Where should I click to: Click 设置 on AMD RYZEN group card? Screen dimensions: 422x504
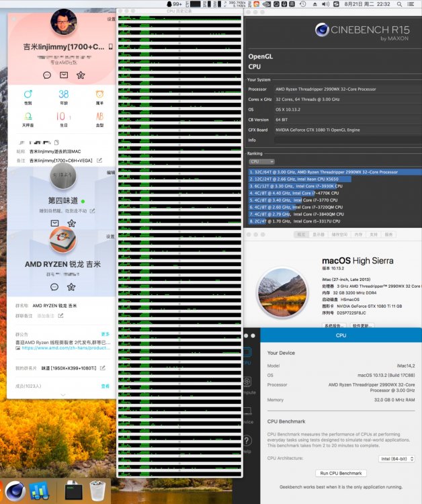coord(111,237)
